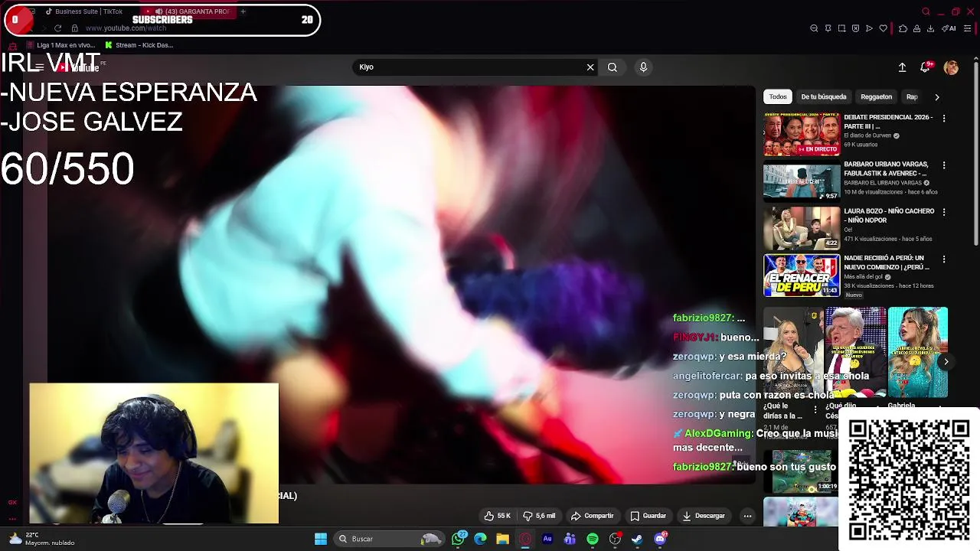Open Liga 1 Max en vivo bookmark
980x551 pixels.
point(60,45)
